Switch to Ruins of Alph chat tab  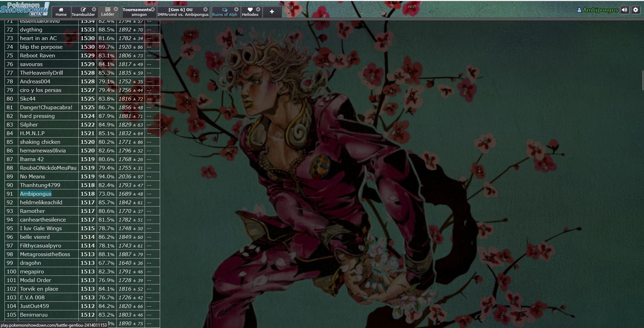[x=225, y=12]
